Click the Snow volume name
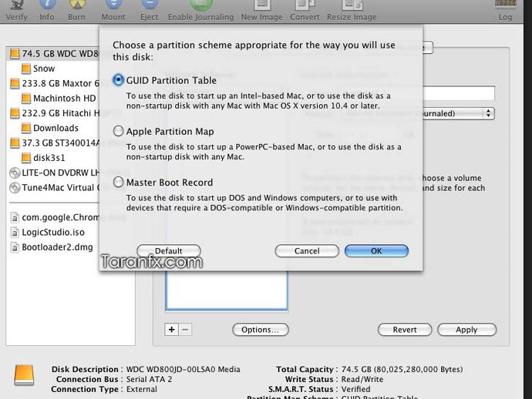 tap(44, 69)
